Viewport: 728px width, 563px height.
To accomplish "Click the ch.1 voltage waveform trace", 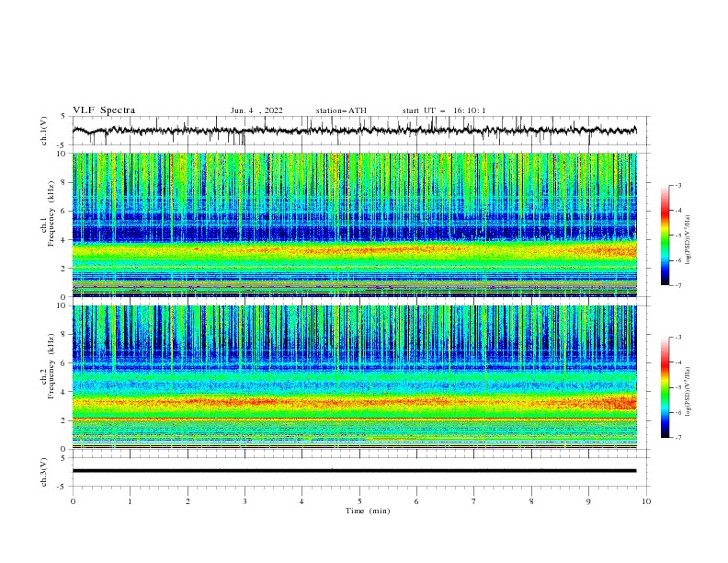I will click(x=354, y=131).
